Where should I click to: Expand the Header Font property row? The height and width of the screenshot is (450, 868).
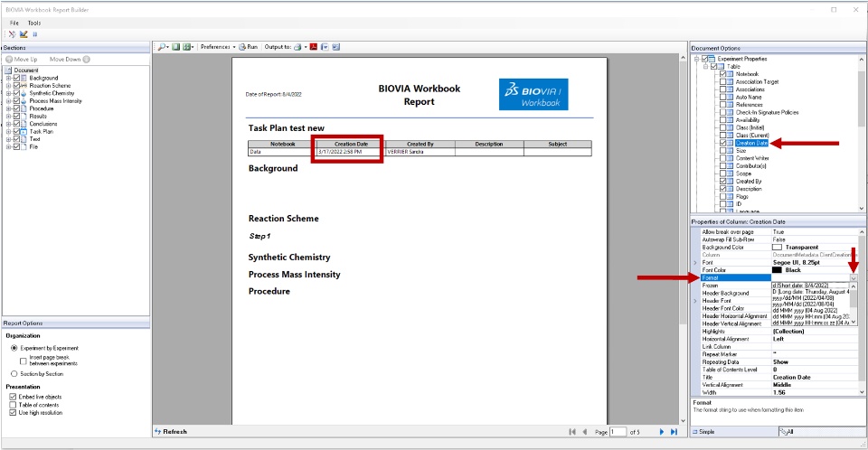(696, 301)
